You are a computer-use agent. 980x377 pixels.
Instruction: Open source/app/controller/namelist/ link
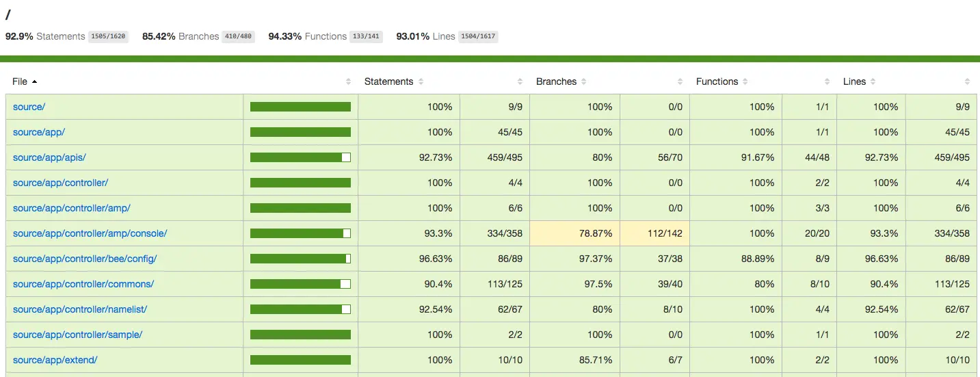pos(80,309)
